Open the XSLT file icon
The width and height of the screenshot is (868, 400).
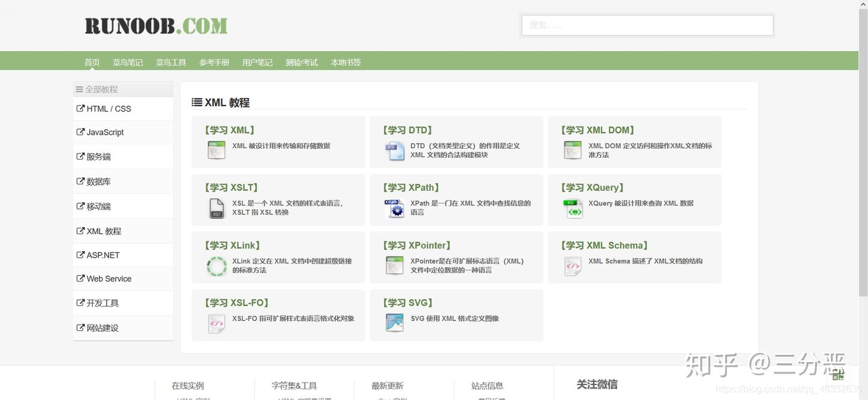(x=216, y=208)
